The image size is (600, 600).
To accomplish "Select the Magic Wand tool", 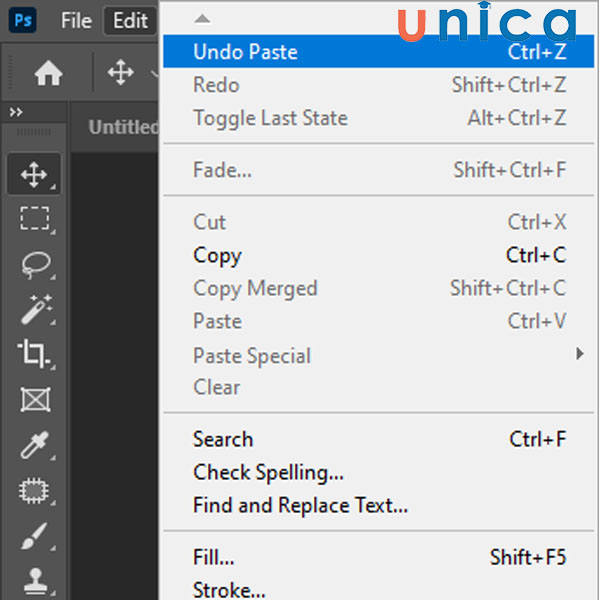I will click(35, 309).
